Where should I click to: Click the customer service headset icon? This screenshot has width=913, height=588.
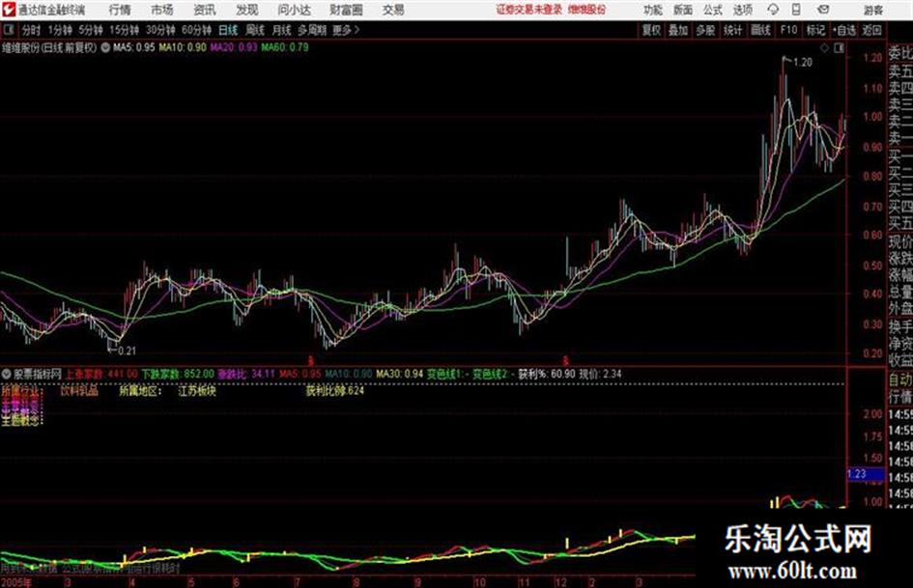tap(773, 10)
